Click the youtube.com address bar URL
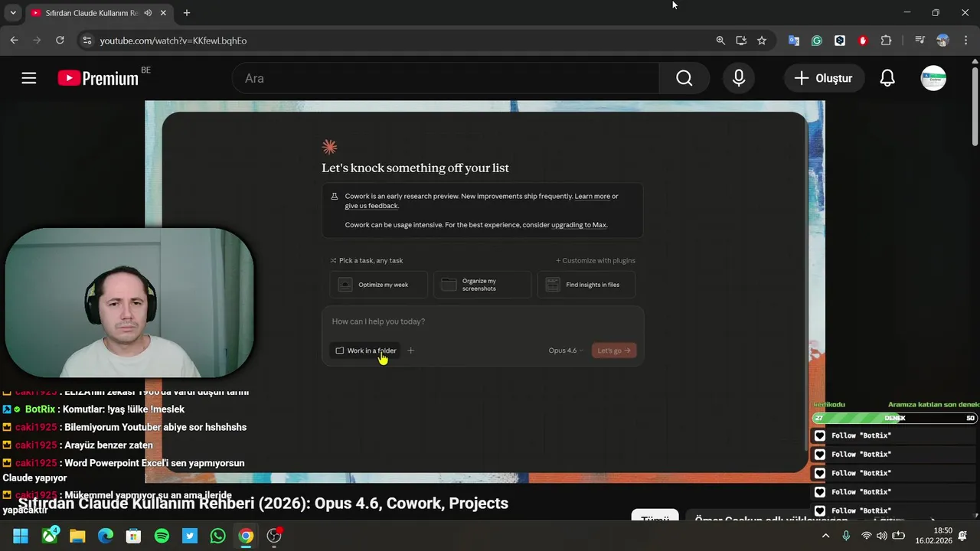The image size is (980, 551). [x=173, y=41]
